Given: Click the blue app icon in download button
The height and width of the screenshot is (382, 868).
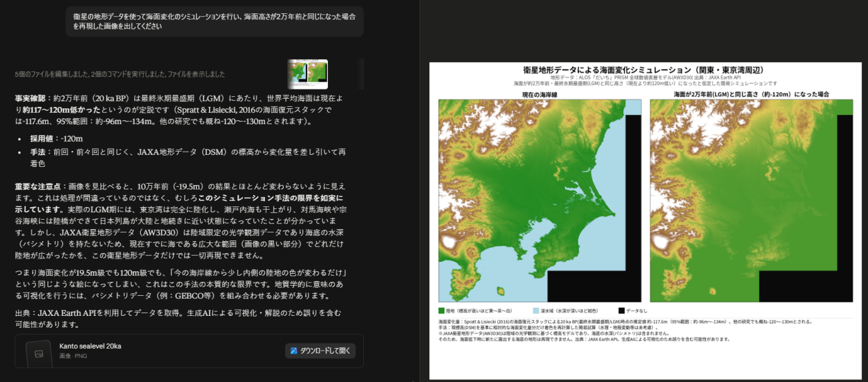Looking at the screenshot, I should (x=294, y=351).
